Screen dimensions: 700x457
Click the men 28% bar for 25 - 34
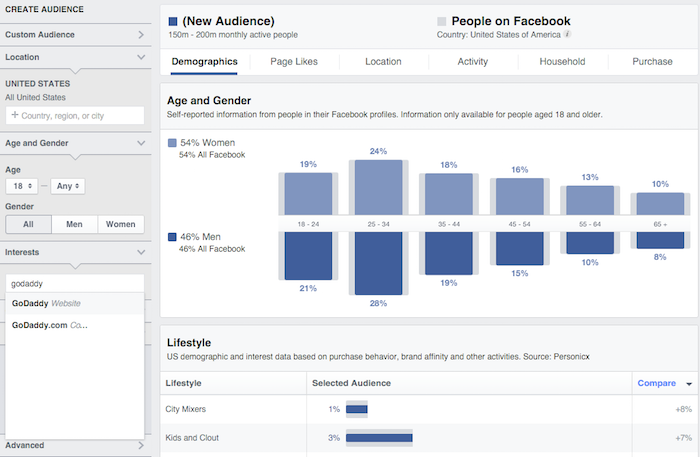[378, 263]
